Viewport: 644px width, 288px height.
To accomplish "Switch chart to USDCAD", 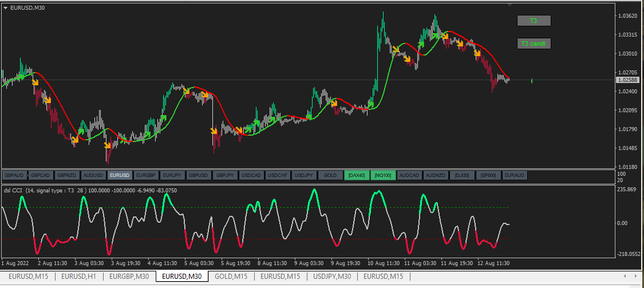I will (x=251, y=175).
